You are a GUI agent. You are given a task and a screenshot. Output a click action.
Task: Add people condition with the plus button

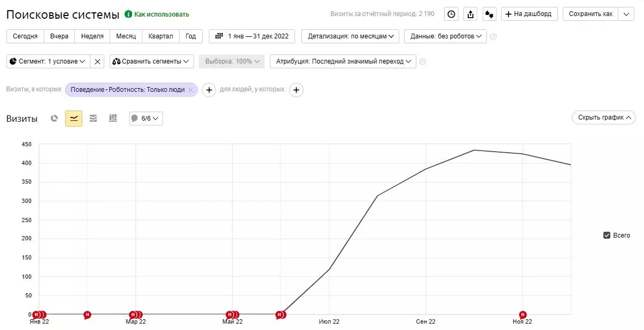(296, 90)
